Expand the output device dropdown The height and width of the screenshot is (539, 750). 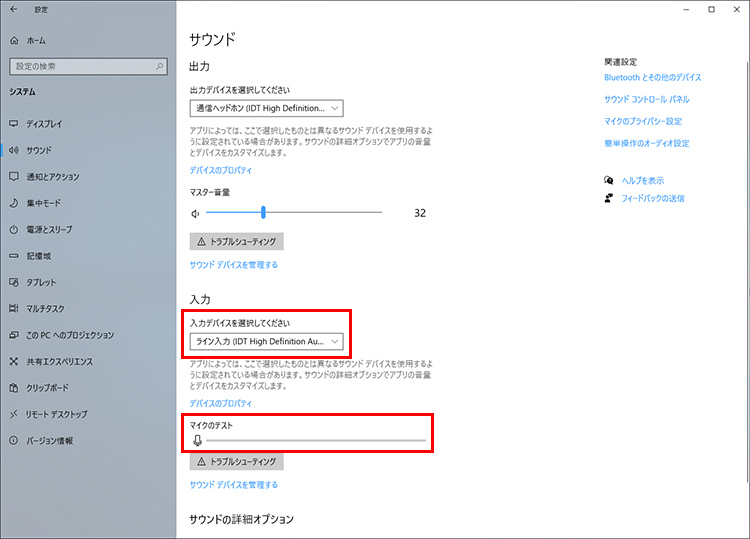pyautogui.click(x=266, y=108)
